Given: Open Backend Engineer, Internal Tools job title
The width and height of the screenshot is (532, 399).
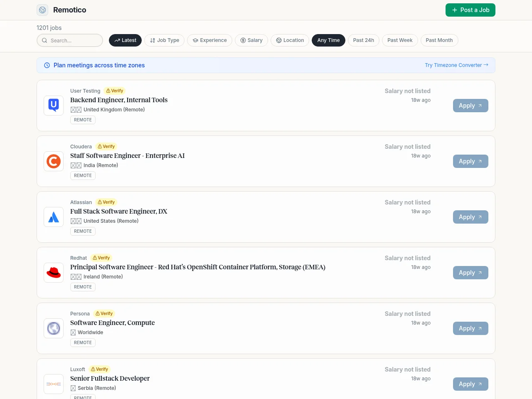Looking at the screenshot, I should (x=119, y=100).
